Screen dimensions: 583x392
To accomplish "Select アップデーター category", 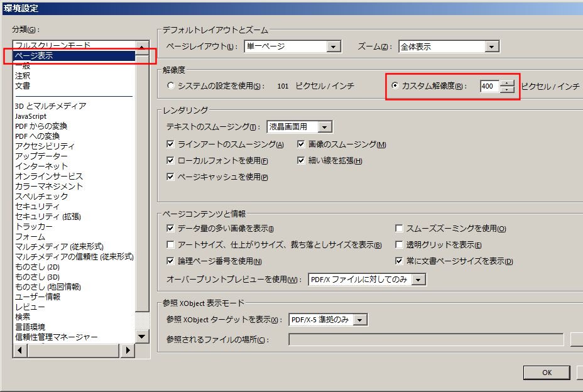I will pos(41,156).
